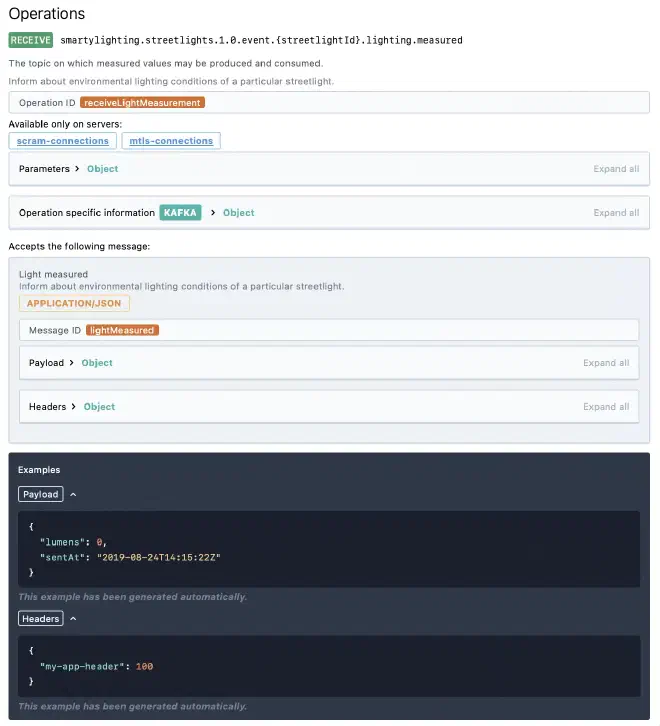Click the Object label next to Parameters
660x726 pixels.
(102, 169)
